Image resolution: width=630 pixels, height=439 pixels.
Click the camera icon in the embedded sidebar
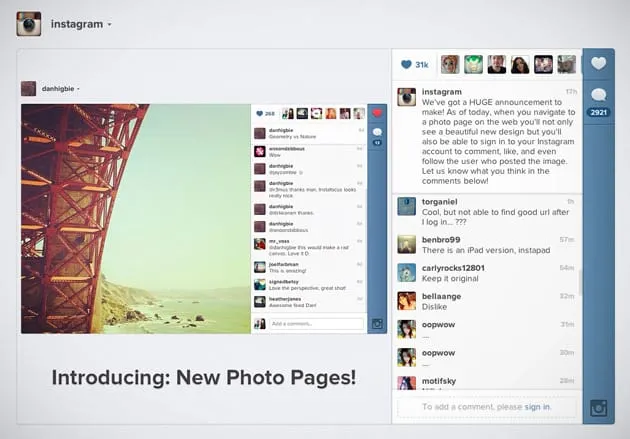click(x=377, y=324)
